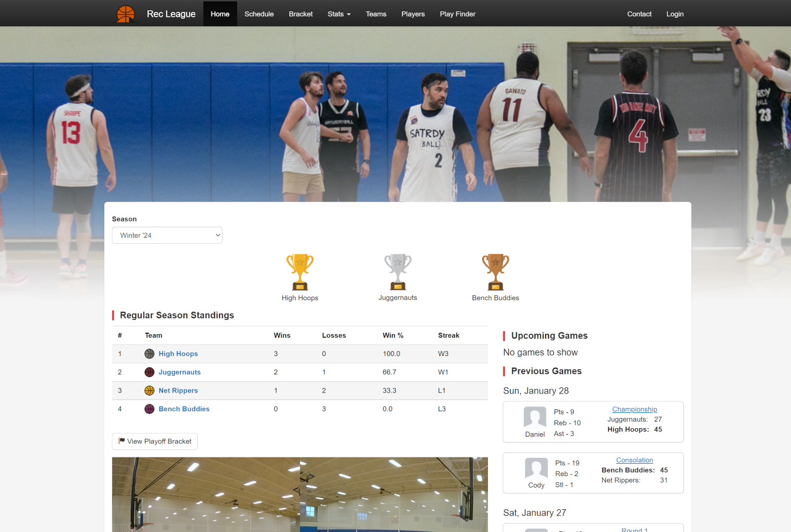Image resolution: width=791 pixels, height=532 pixels.
Task: Click the basketball logo in the navbar
Action: point(126,14)
